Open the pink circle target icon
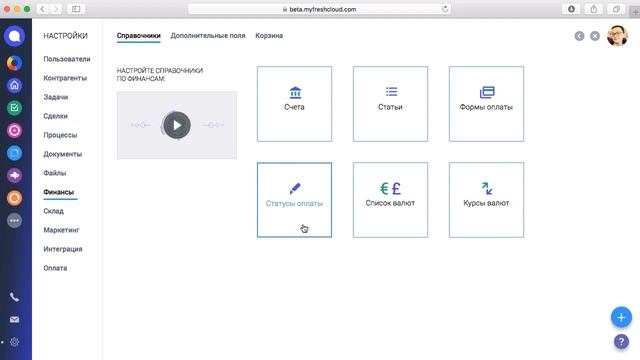Viewport: 640px width, 360px height. pos(14,131)
